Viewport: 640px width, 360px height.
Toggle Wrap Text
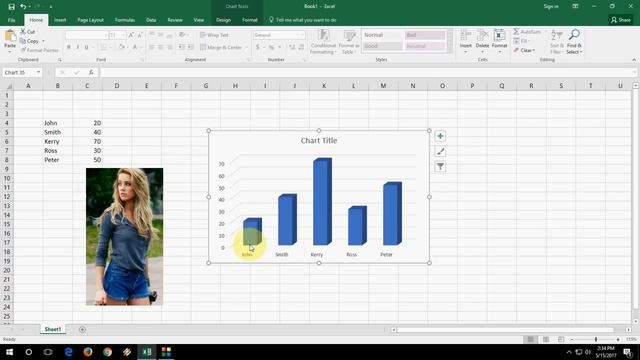(214, 35)
